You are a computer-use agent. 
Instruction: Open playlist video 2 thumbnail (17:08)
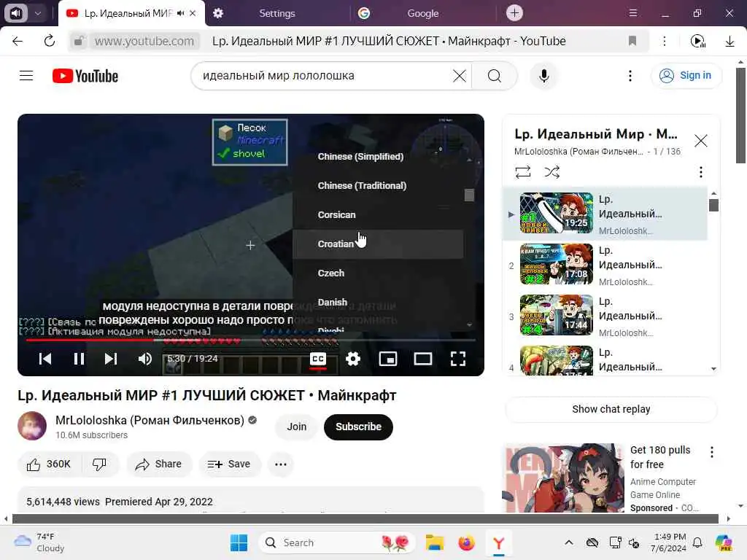coord(557,264)
